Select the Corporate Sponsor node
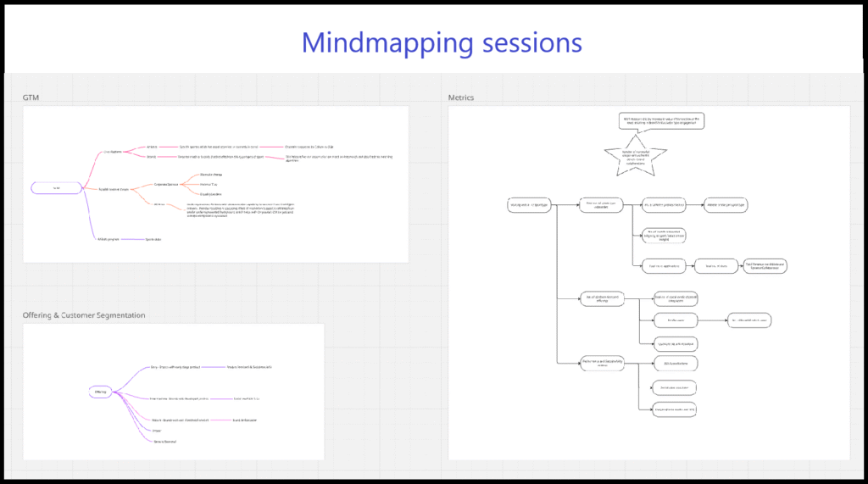The width and height of the screenshot is (868, 484). click(166, 184)
